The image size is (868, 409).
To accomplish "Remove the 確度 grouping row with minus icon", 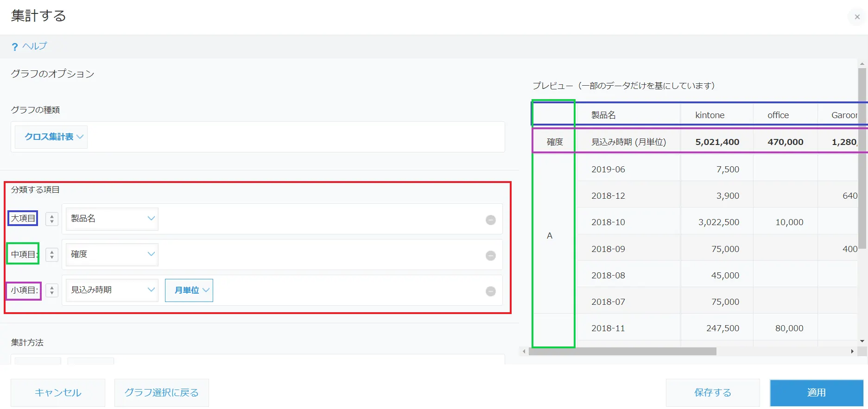I will (490, 256).
